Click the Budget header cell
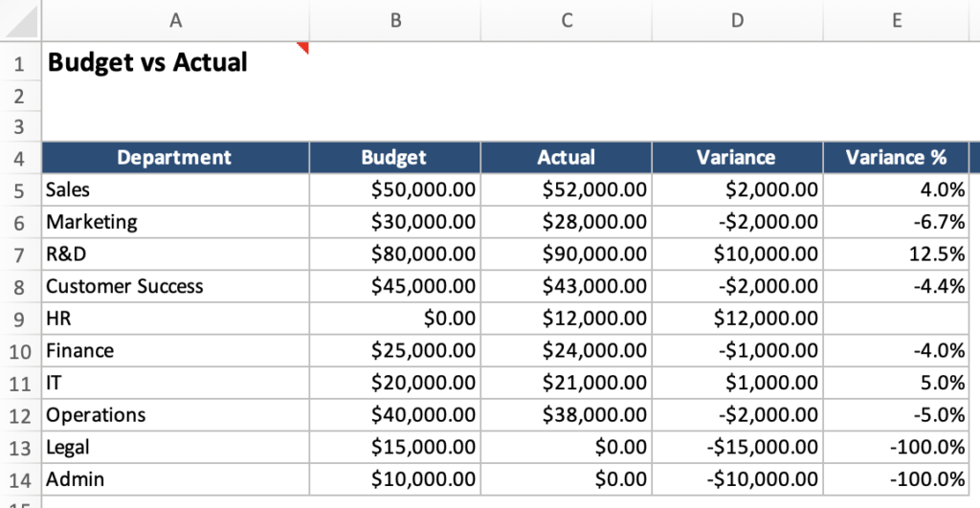This screenshot has height=508, width=980. [394, 158]
